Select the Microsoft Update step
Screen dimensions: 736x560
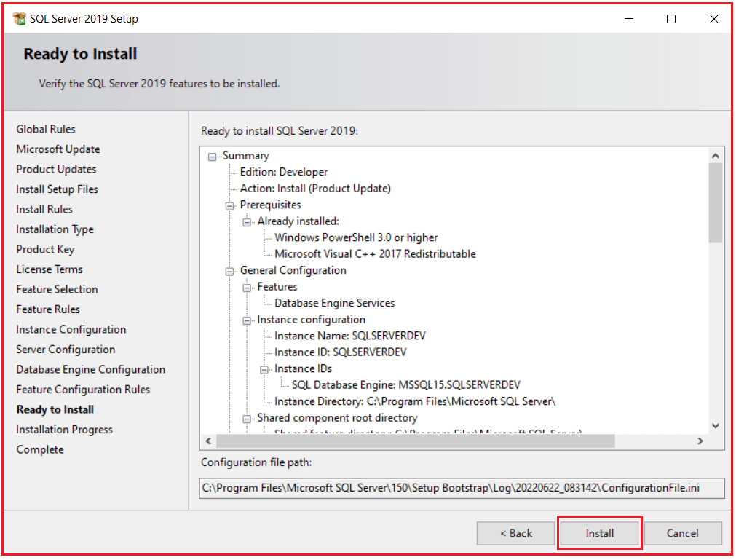58,149
